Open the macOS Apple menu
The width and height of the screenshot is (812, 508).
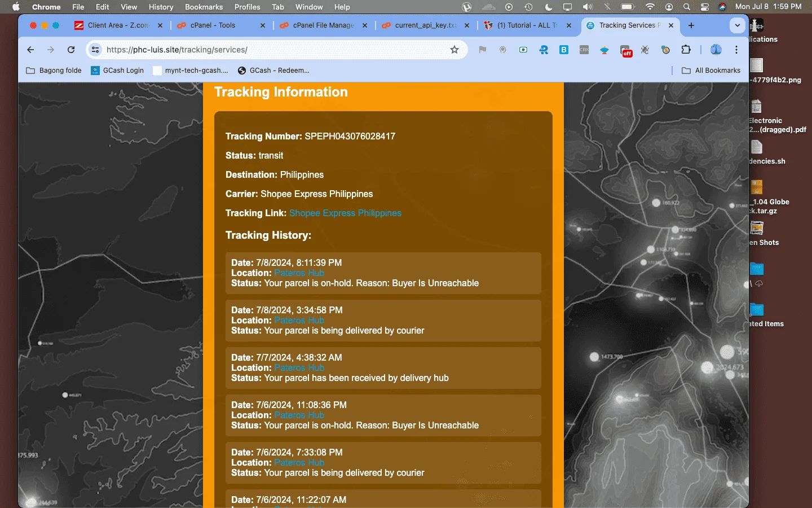(16, 7)
